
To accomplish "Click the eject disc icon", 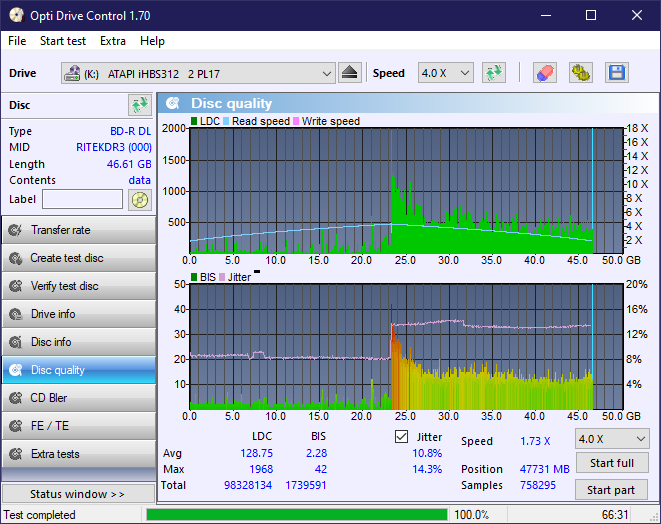I will point(349,73).
